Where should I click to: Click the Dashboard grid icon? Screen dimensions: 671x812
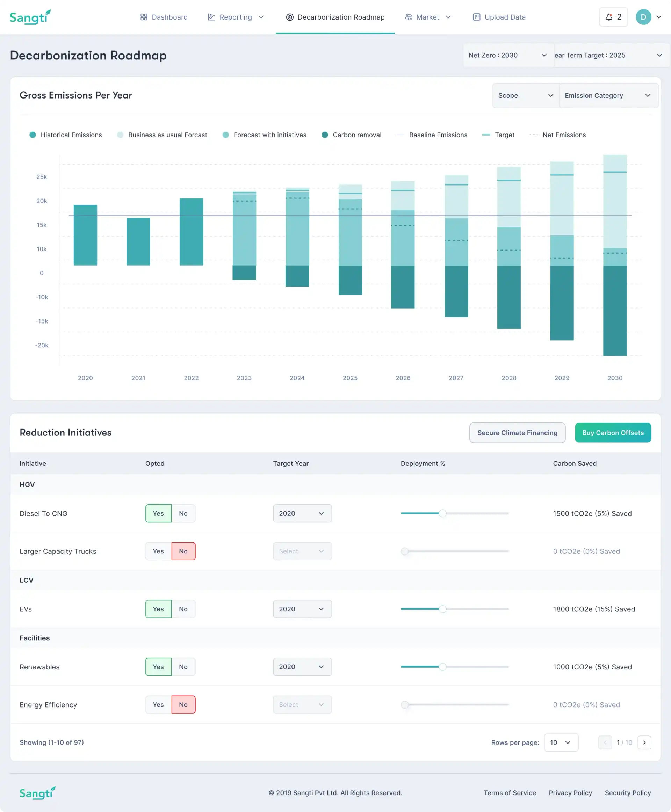[144, 17]
